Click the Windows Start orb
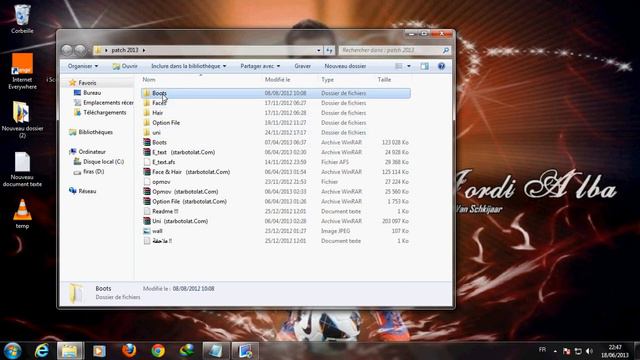Image resolution: width=640 pixels, height=360 pixels. point(12,351)
